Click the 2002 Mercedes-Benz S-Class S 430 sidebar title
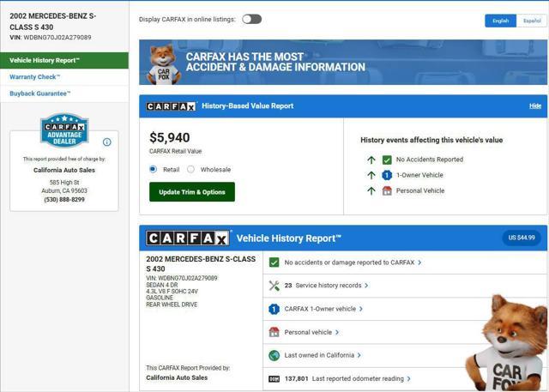This screenshot has width=549, height=392. [53, 21]
